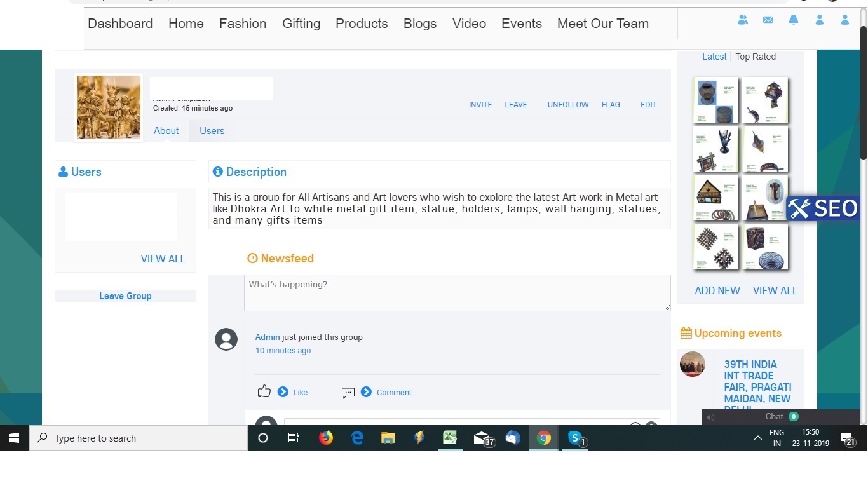This screenshot has height=488, width=868.
Task: Click the What's happening text box
Action: 457,292
